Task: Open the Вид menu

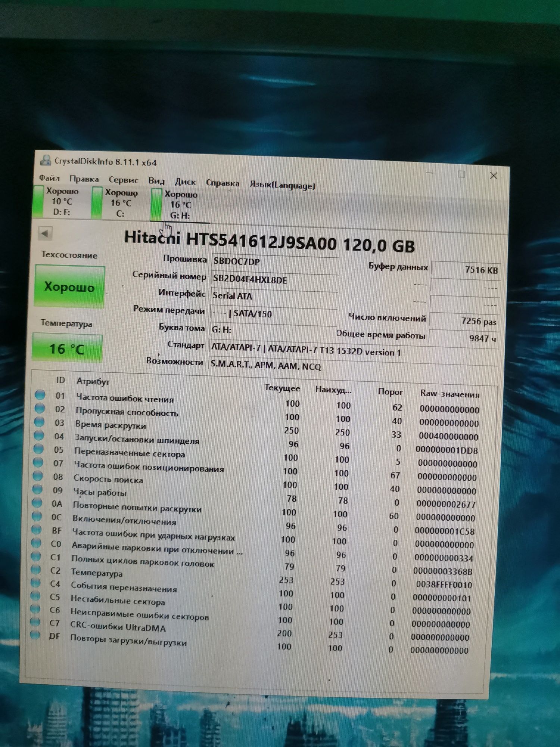Action: (x=156, y=181)
